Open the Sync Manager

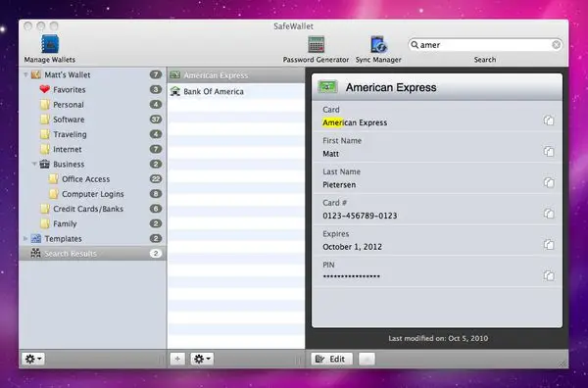(x=378, y=45)
